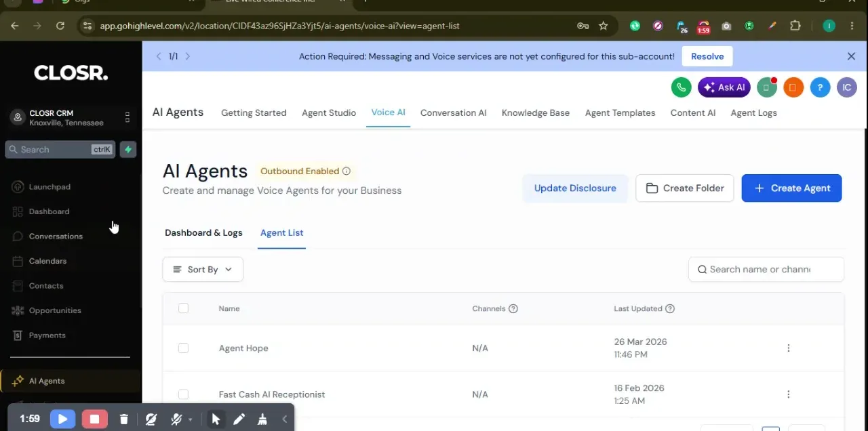Select the recorder pen drawing tool
Screen dimensions: 868x431
tap(239, 419)
